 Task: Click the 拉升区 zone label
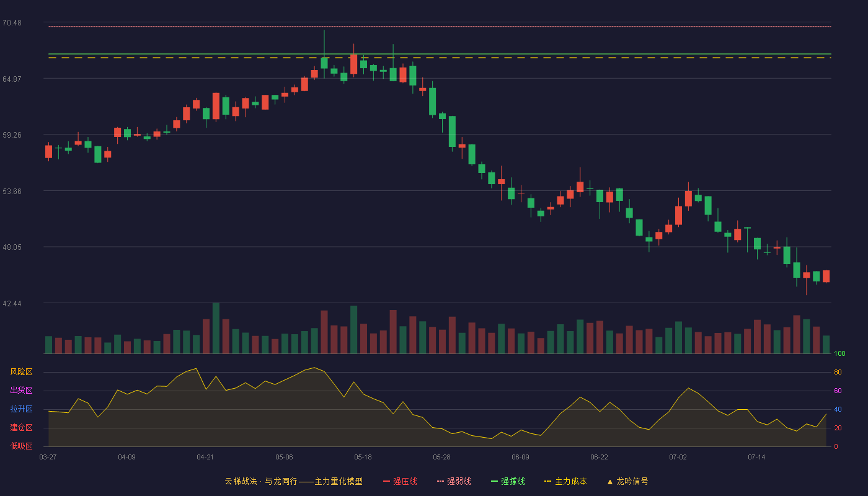(x=21, y=409)
